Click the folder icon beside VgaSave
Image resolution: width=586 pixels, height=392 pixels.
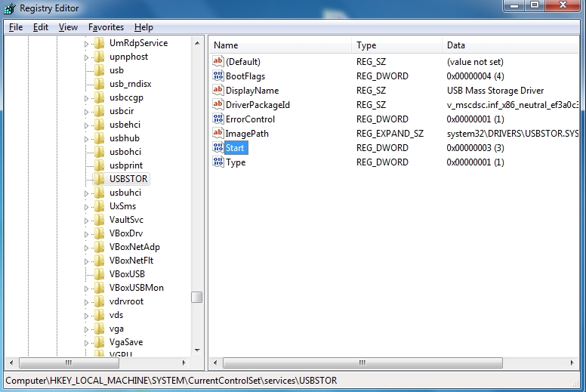(x=99, y=342)
